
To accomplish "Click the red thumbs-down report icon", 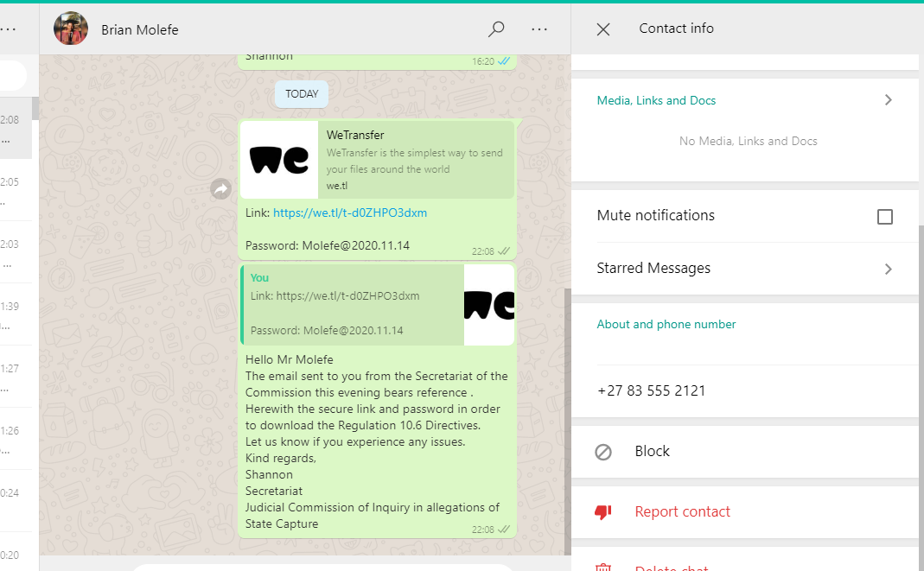I will [x=603, y=512].
